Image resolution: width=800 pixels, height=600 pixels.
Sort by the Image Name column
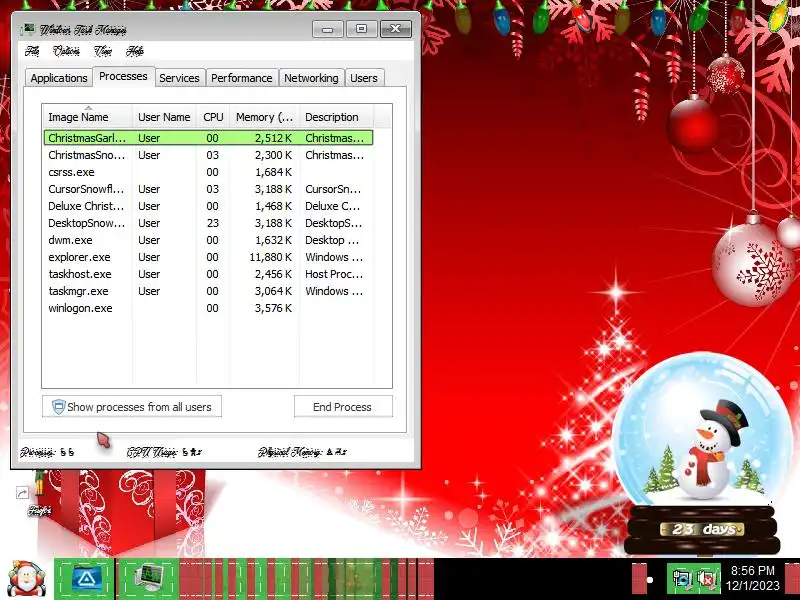point(88,117)
